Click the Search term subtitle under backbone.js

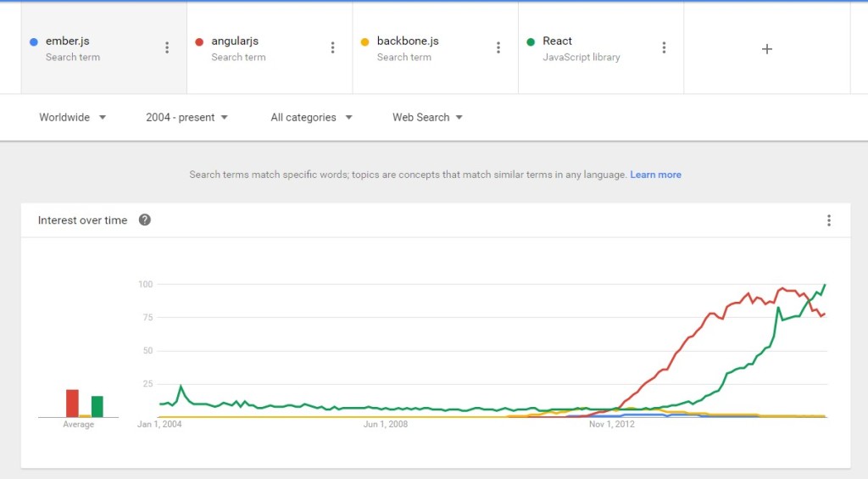pos(404,57)
